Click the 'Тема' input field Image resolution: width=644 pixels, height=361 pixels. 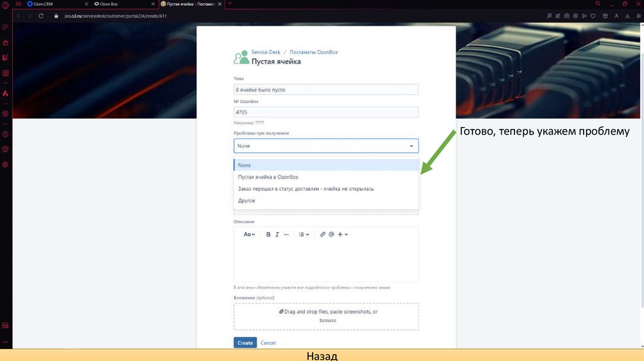click(x=326, y=89)
